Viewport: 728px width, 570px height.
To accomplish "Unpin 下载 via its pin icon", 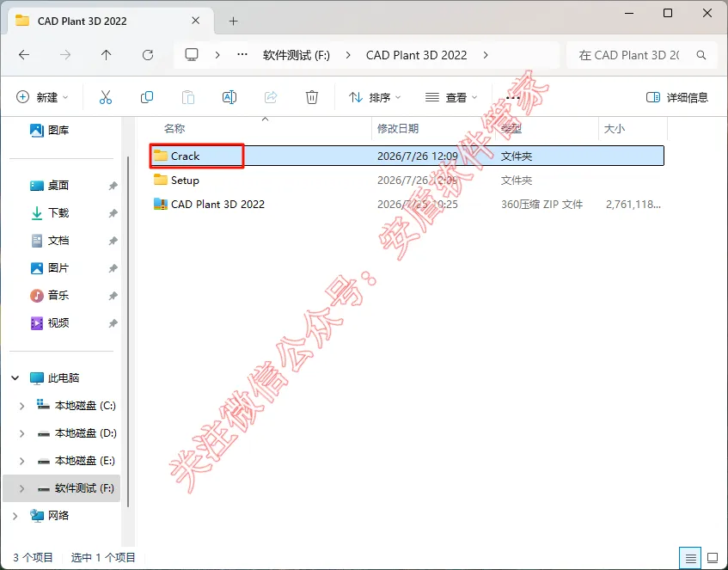I will (113, 213).
